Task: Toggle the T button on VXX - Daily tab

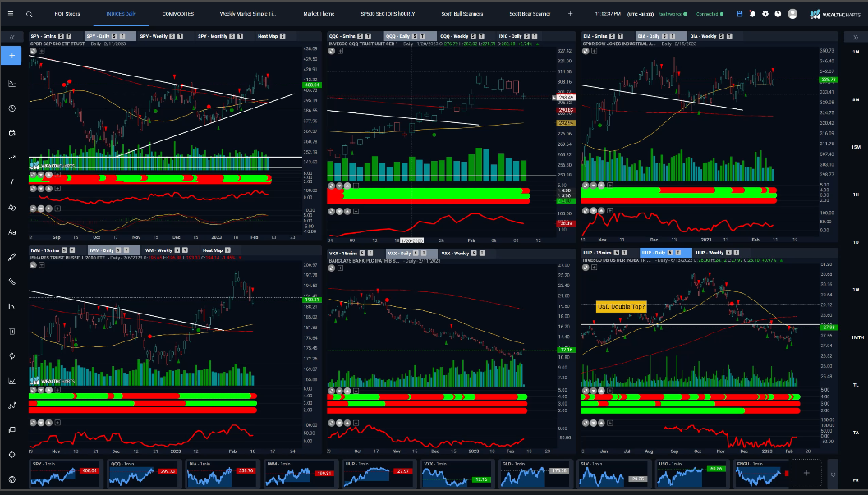Action: (423, 254)
